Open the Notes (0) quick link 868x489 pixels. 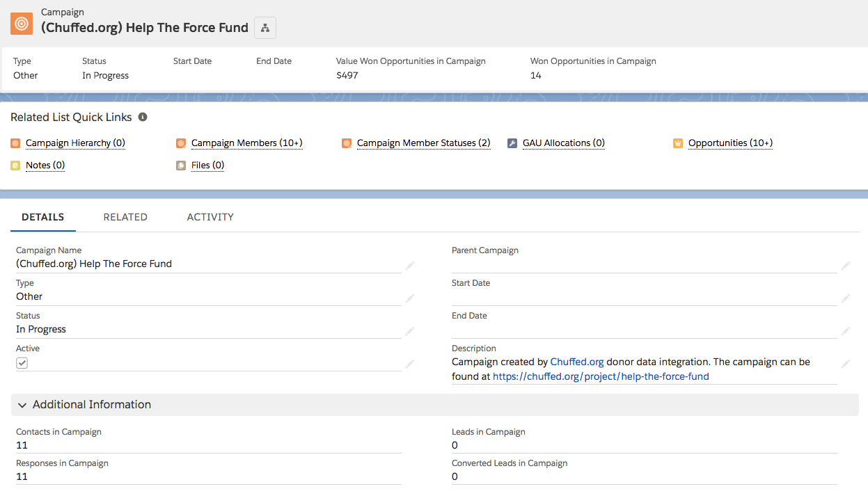45,166
